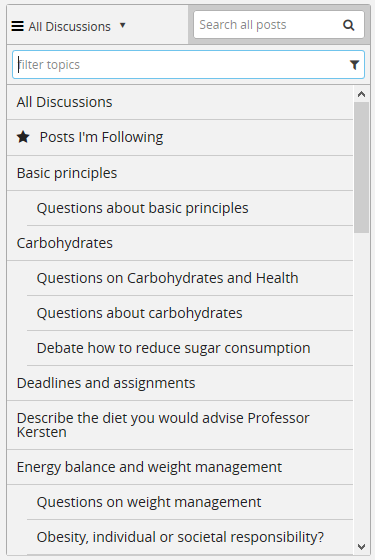Image resolution: width=376 pixels, height=560 pixels.
Task: Select the Carbohydrates category
Action: (x=180, y=243)
